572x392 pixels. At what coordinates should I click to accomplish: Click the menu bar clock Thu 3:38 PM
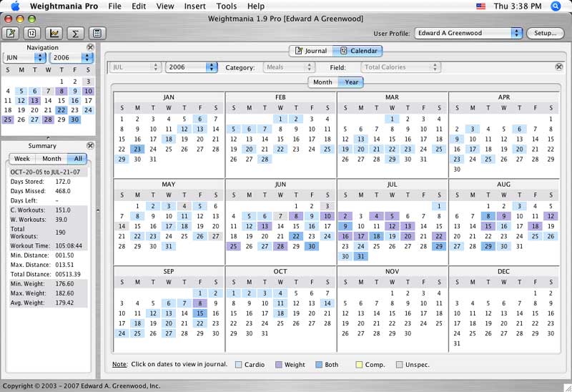518,6
